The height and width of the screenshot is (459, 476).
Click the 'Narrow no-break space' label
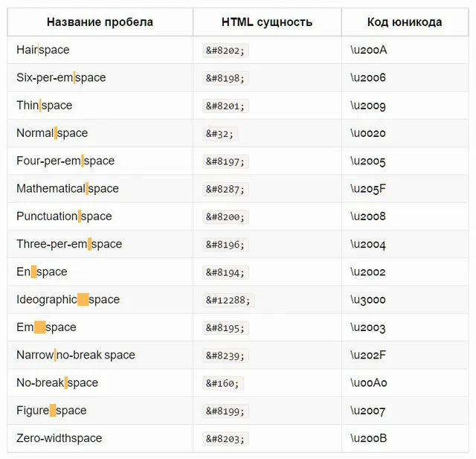click(76, 355)
